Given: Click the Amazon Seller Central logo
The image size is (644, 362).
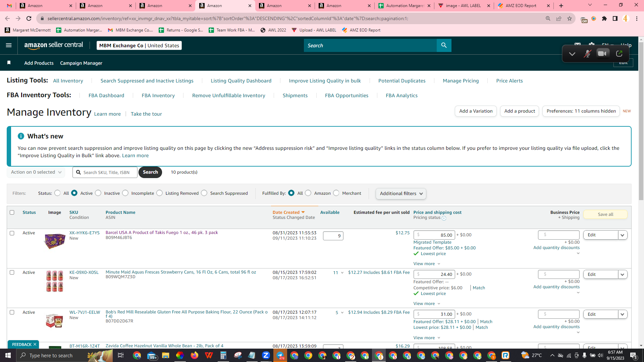Looking at the screenshot, I should click(54, 45).
